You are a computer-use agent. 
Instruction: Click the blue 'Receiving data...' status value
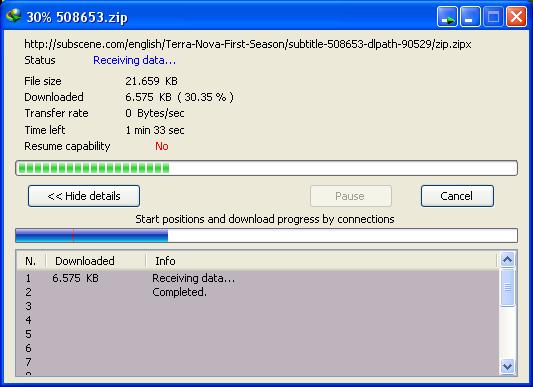(x=135, y=60)
